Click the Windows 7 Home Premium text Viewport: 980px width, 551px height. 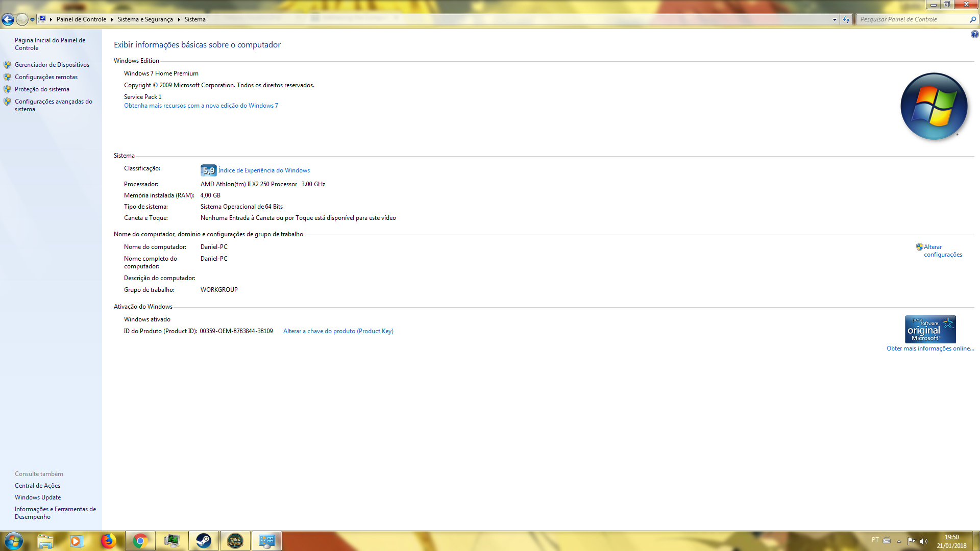coord(161,73)
